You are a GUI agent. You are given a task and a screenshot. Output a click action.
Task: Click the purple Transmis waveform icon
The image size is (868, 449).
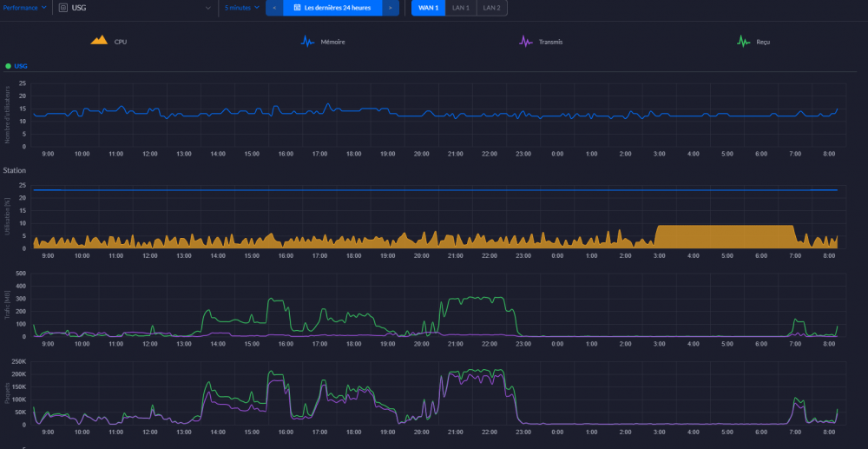(524, 41)
